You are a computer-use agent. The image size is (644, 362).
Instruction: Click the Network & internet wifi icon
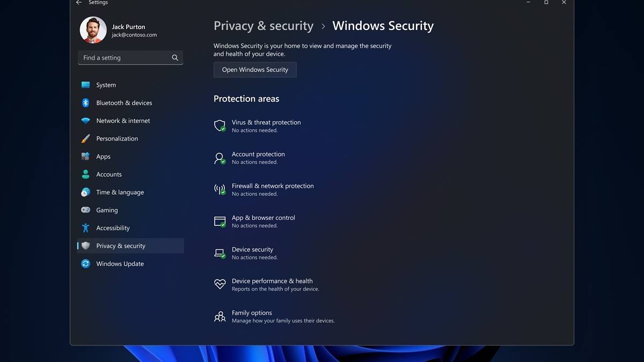pyautogui.click(x=85, y=121)
